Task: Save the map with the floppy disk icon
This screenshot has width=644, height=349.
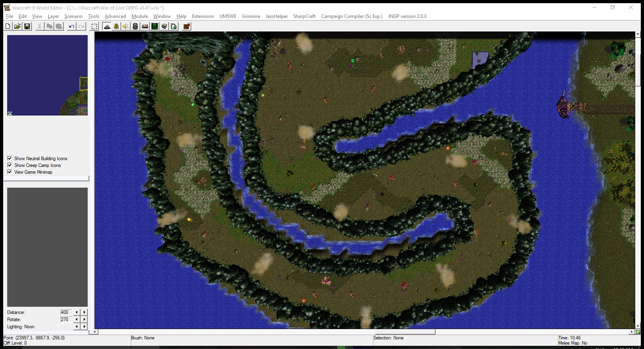Action: 27,26
